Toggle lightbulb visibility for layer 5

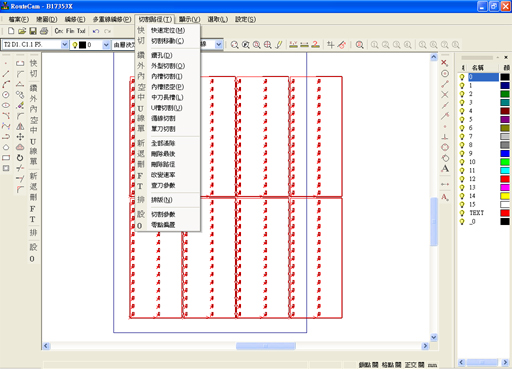(462, 119)
